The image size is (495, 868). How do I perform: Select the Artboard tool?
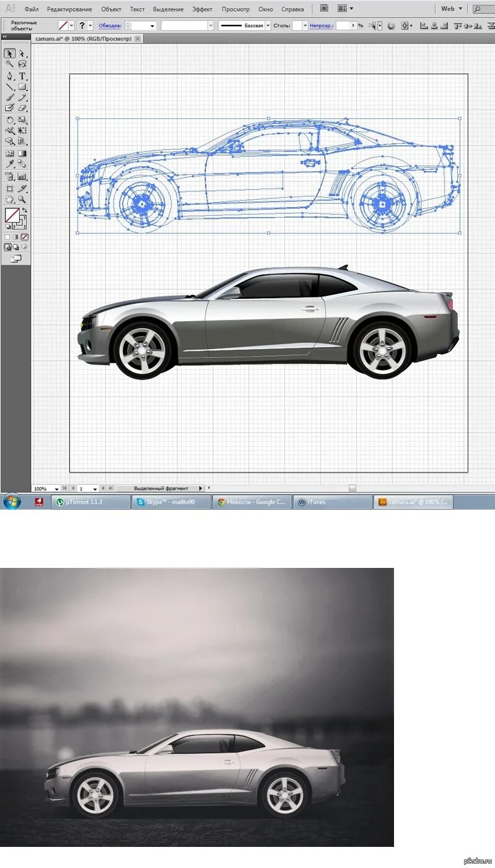pyautogui.click(x=9, y=188)
